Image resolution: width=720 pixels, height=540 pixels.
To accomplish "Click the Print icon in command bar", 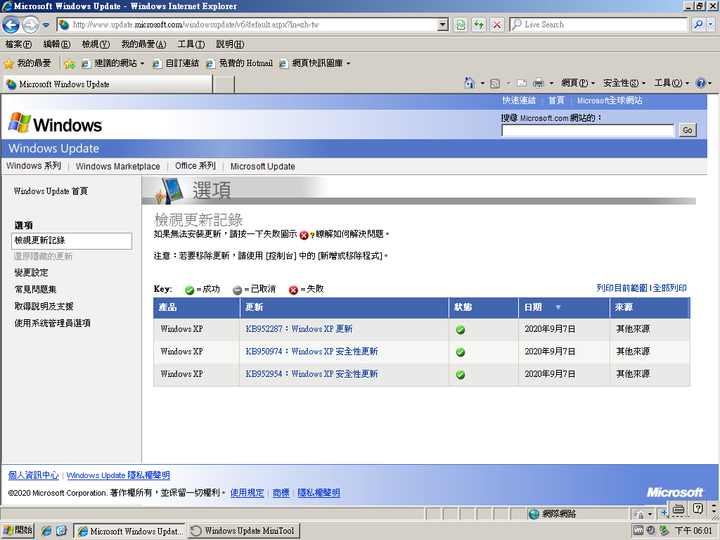I will pyautogui.click(x=538, y=83).
